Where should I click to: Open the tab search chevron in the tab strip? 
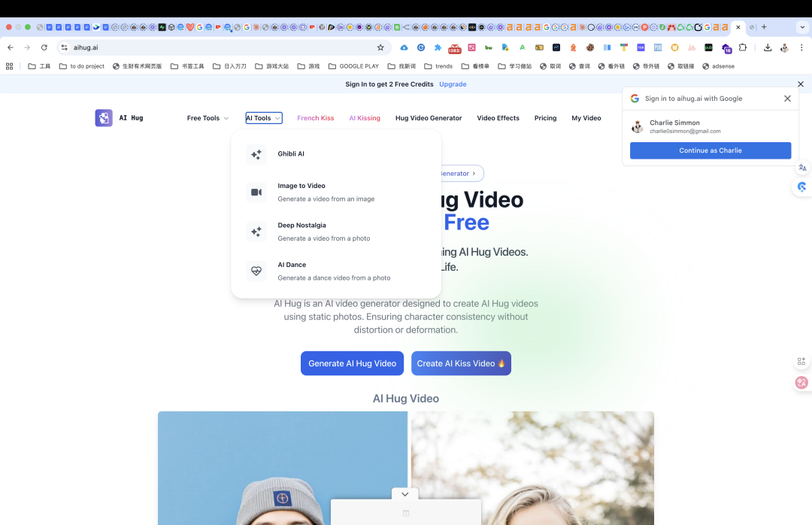coord(803,27)
